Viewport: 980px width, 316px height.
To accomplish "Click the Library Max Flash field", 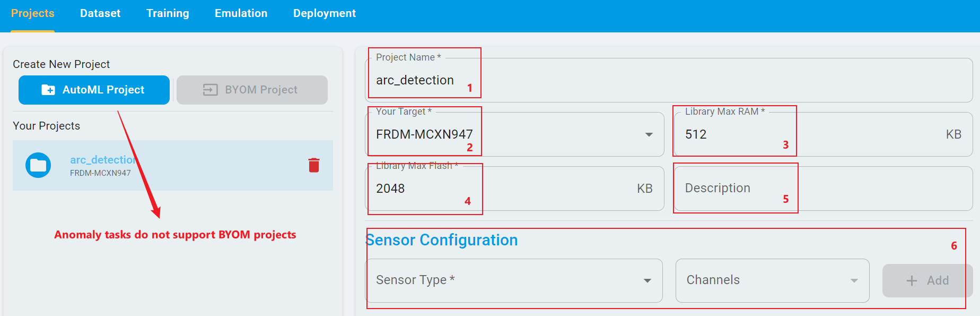I will click(x=504, y=189).
